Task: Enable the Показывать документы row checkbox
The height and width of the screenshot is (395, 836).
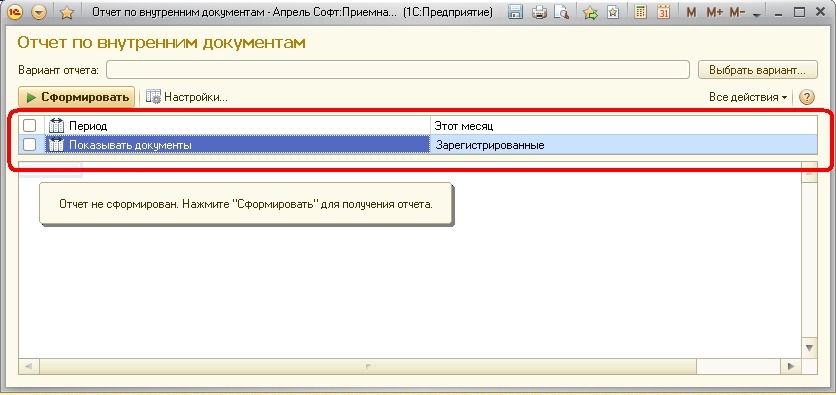Action: 29,144
